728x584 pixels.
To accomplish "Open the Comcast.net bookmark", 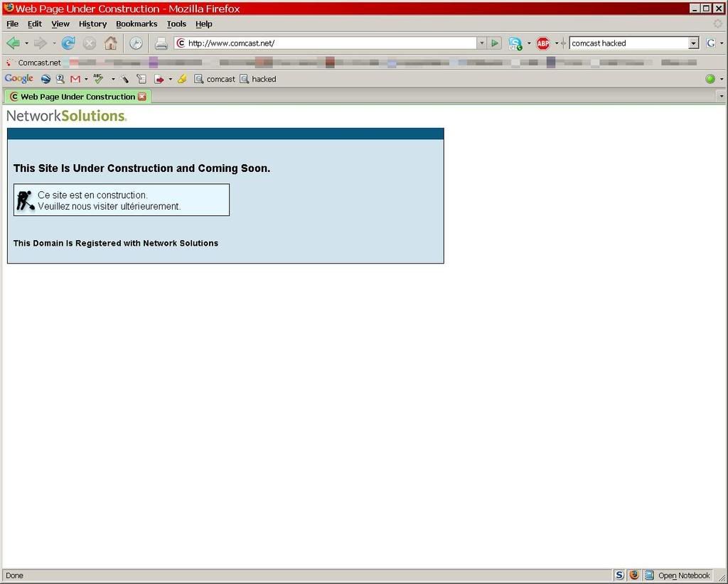I will click(x=34, y=63).
